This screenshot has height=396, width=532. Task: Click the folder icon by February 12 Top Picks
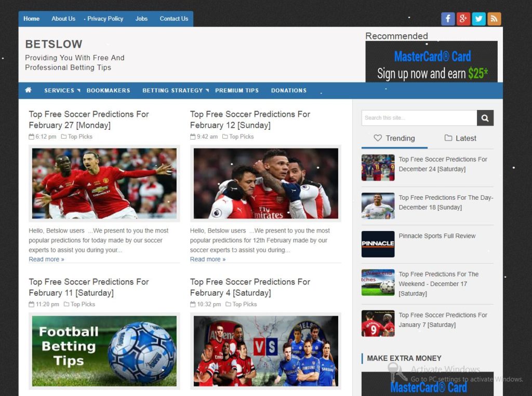point(225,136)
